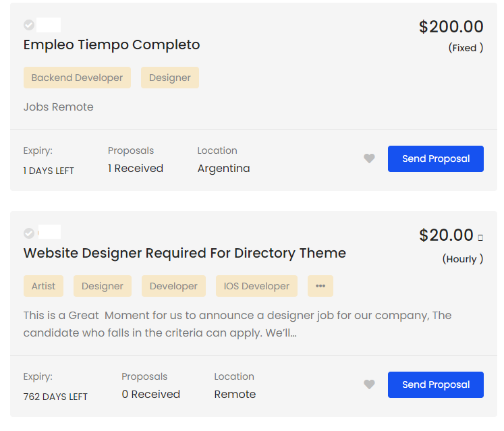This screenshot has width=504, height=431.
Task: Select the Developer skill tag
Action: 173,286
